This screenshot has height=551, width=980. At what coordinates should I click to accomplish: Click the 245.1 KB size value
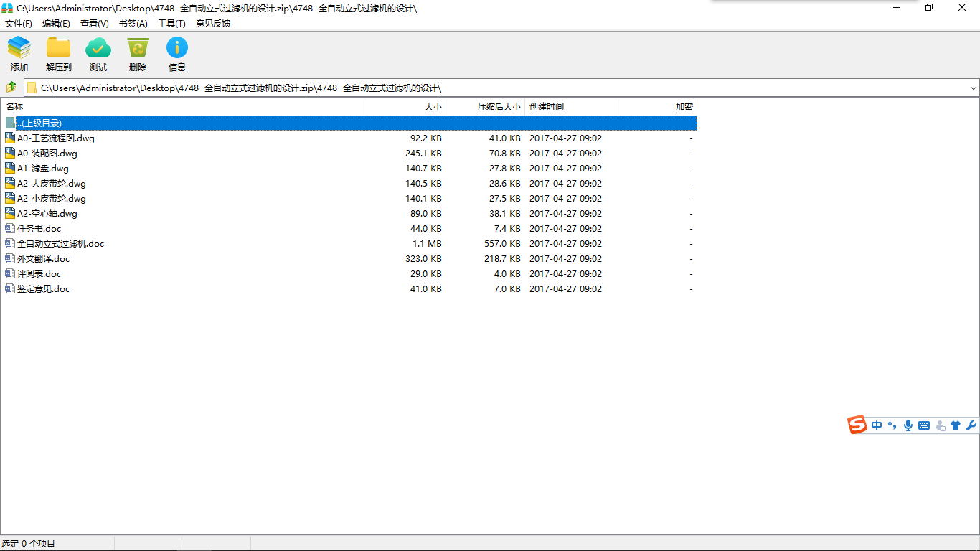(x=423, y=153)
